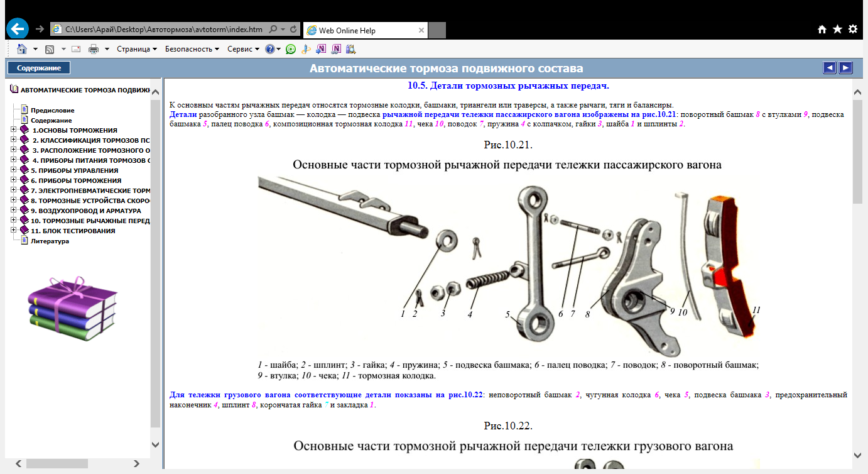Click the Research binoculars toolbar icon
Image resolution: width=868 pixels, height=474 pixels.
click(350, 49)
